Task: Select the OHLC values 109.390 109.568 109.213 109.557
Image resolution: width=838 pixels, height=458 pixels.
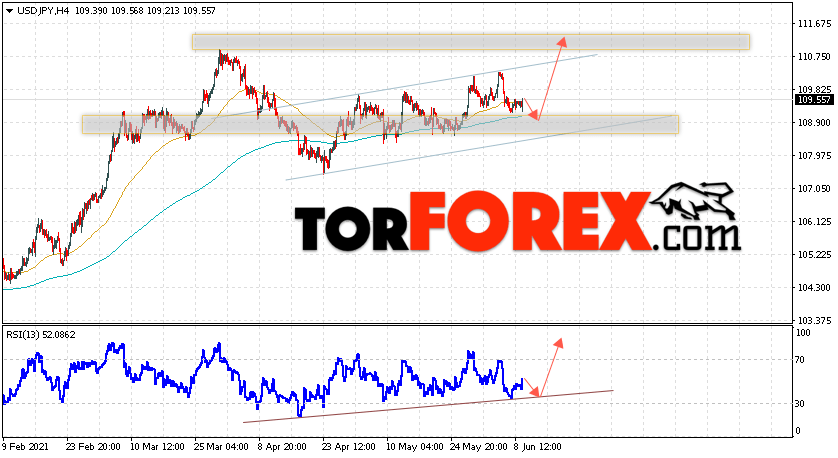Action: (x=145, y=11)
